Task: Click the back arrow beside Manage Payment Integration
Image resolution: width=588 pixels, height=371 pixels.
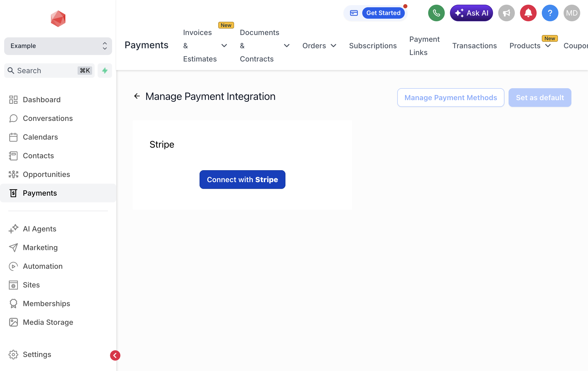Action: tap(137, 96)
